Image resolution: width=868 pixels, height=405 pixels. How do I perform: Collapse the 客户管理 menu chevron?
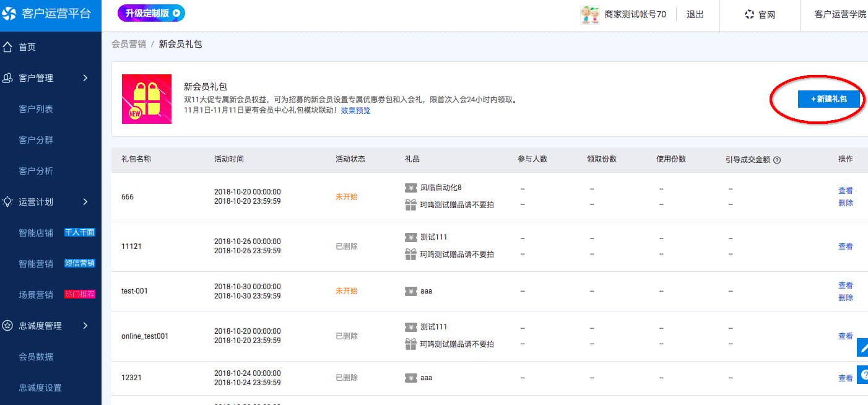(x=85, y=78)
